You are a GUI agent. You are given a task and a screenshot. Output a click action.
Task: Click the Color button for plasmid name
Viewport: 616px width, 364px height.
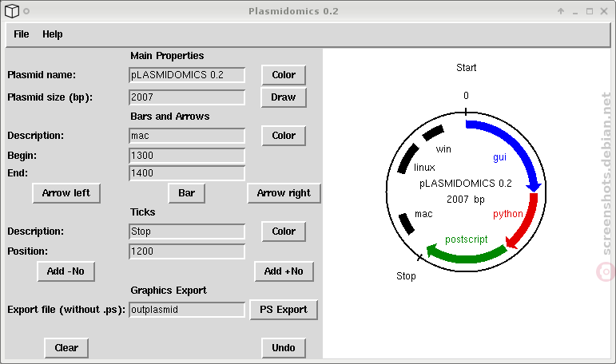pyautogui.click(x=284, y=75)
